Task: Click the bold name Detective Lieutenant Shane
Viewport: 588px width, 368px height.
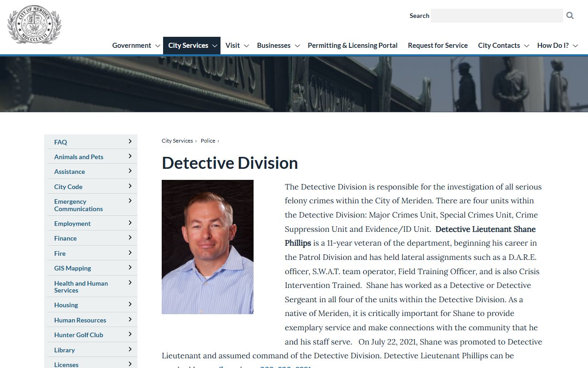Action: (x=486, y=229)
